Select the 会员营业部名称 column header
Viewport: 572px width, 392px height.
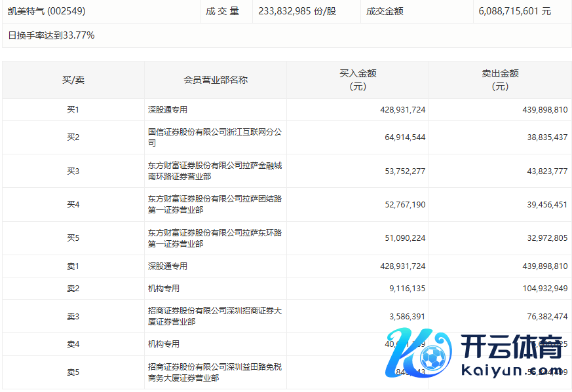215,80
